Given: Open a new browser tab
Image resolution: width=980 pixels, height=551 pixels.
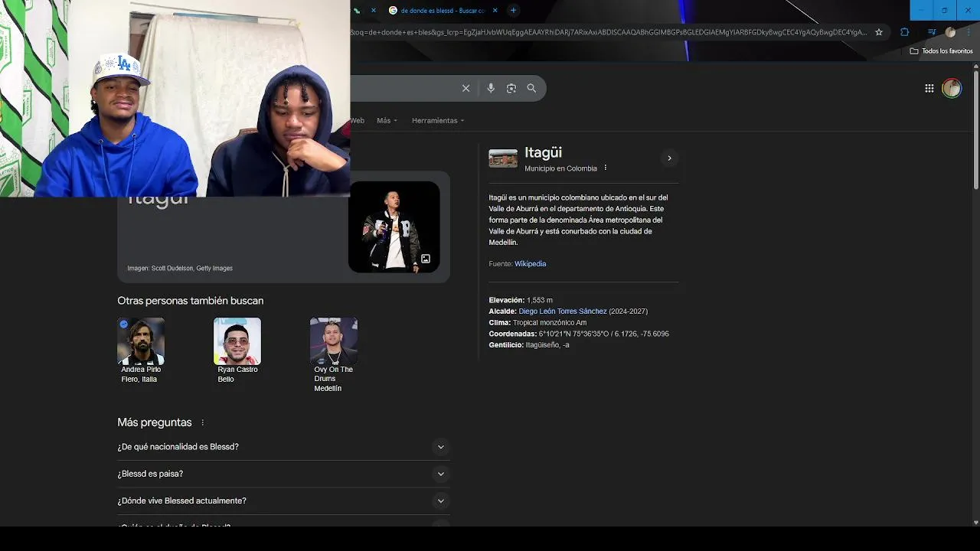Looking at the screenshot, I should pos(513,10).
